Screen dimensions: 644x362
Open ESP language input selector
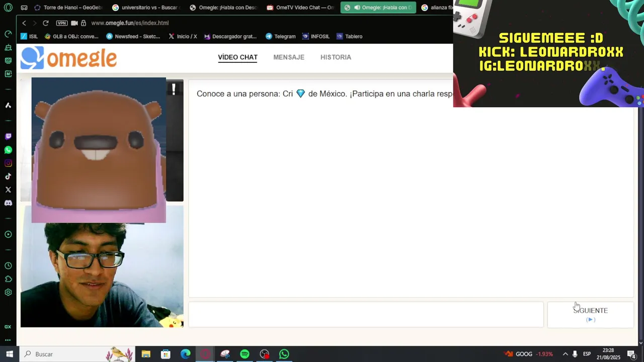(x=587, y=354)
